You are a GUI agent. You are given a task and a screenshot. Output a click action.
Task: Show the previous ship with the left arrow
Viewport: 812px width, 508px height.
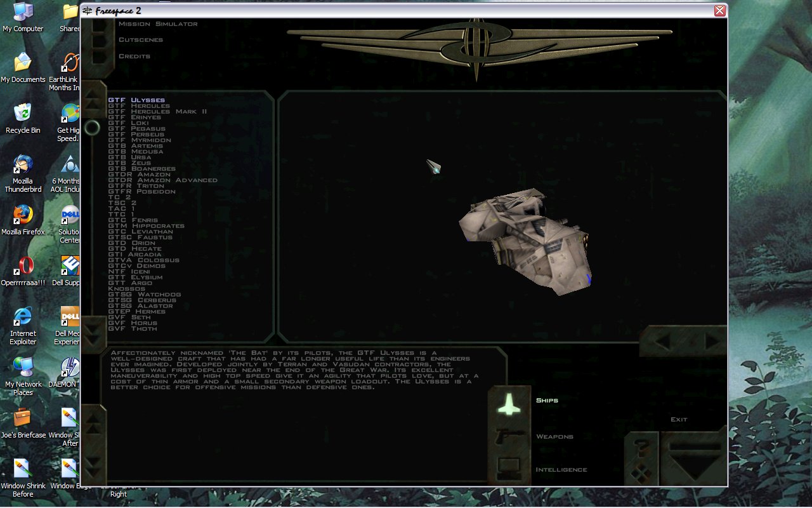click(x=662, y=342)
